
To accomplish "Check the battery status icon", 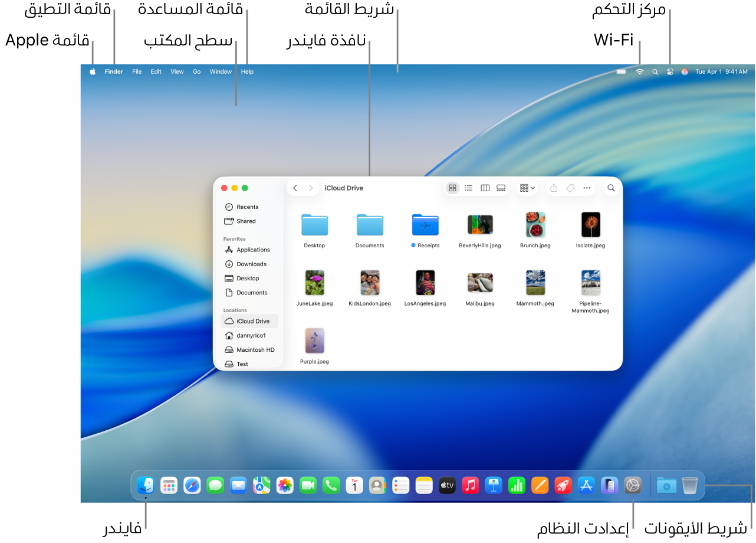I will [621, 71].
